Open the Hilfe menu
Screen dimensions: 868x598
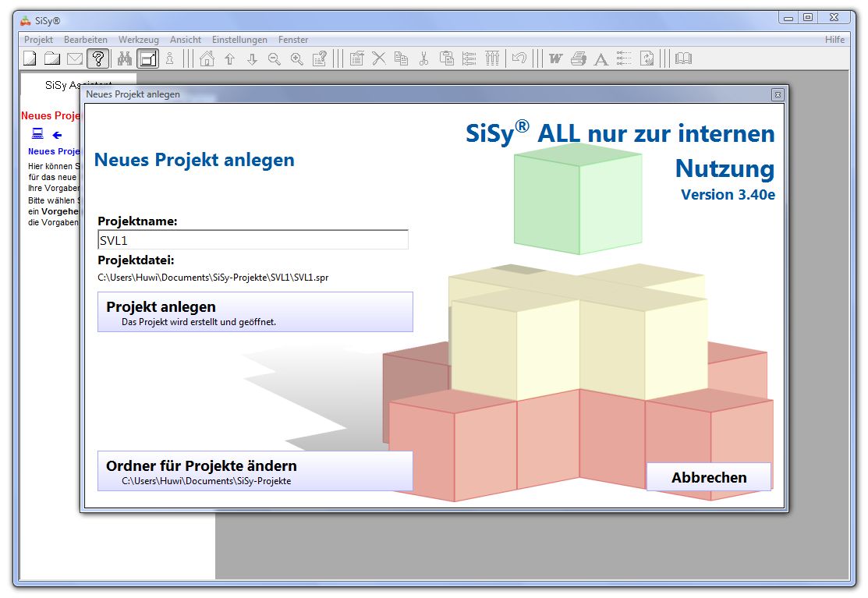click(x=834, y=40)
